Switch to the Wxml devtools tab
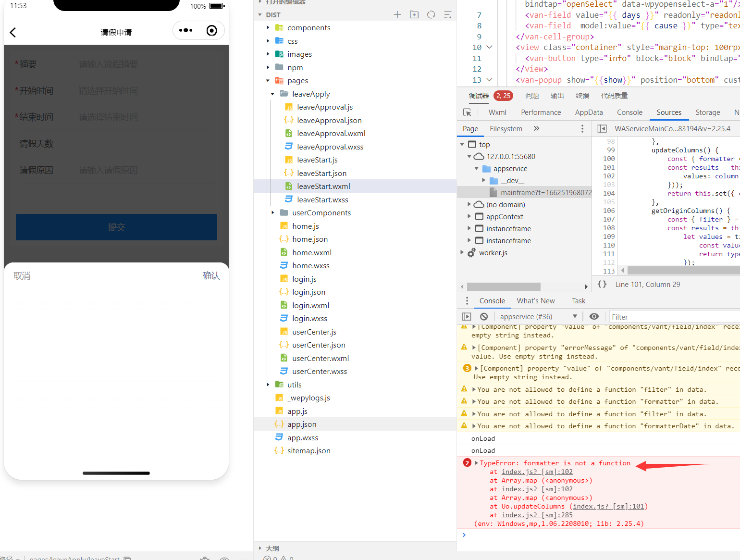This screenshot has width=740, height=560. [497, 112]
